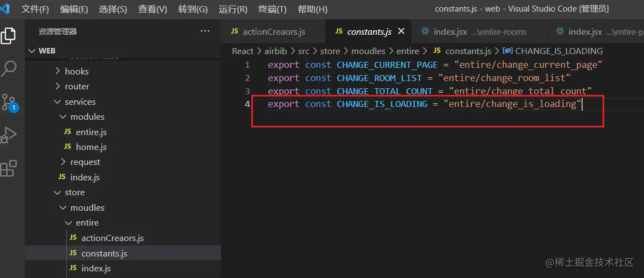The height and width of the screenshot is (278, 644).
Task: Close the constants.js editor tab
Action: click(x=402, y=31)
